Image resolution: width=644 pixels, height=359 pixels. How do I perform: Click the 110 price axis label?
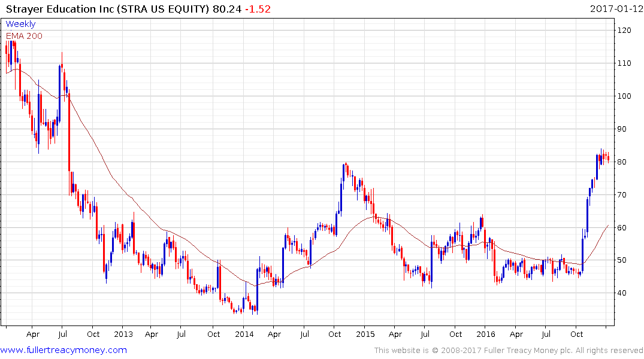pos(624,63)
